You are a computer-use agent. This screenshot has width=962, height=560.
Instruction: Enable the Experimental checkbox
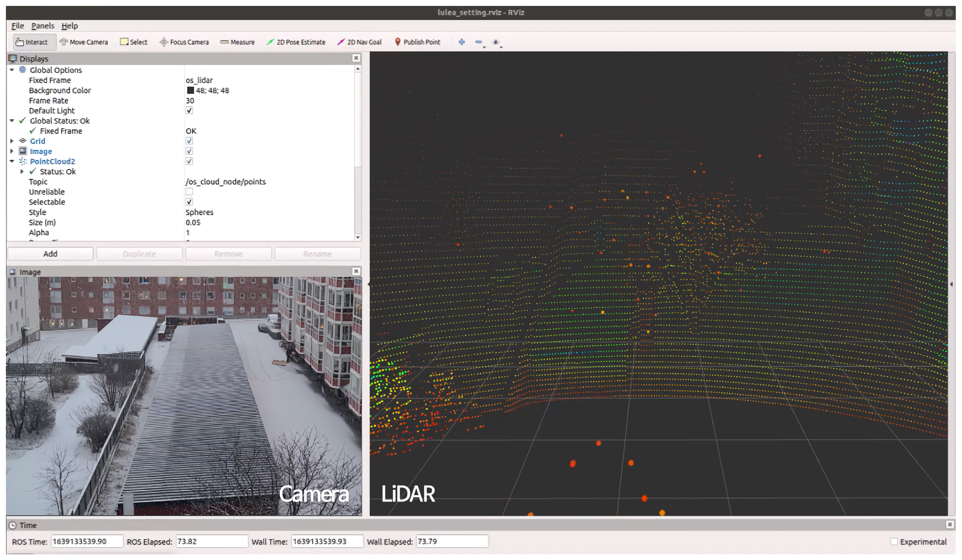[x=894, y=542]
